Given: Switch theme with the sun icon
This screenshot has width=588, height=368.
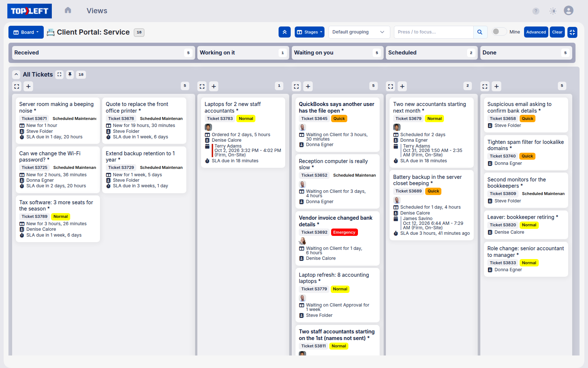Looking at the screenshot, I should pos(553,11).
